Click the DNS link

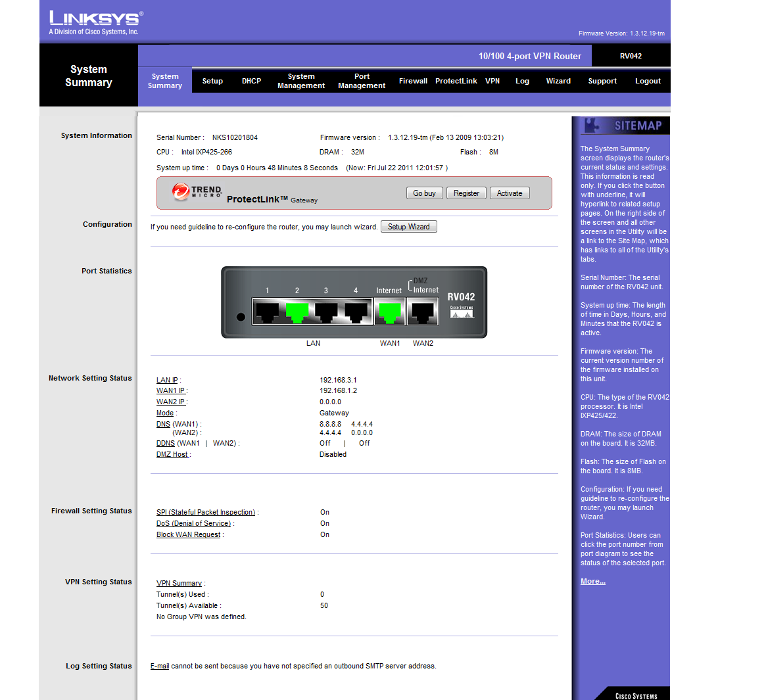coord(163,425)
